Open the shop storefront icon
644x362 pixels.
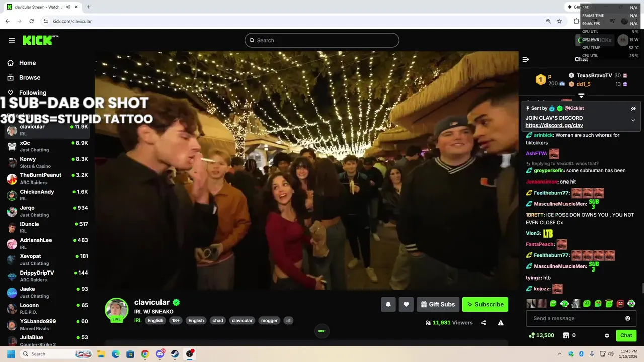pos(566,335)
